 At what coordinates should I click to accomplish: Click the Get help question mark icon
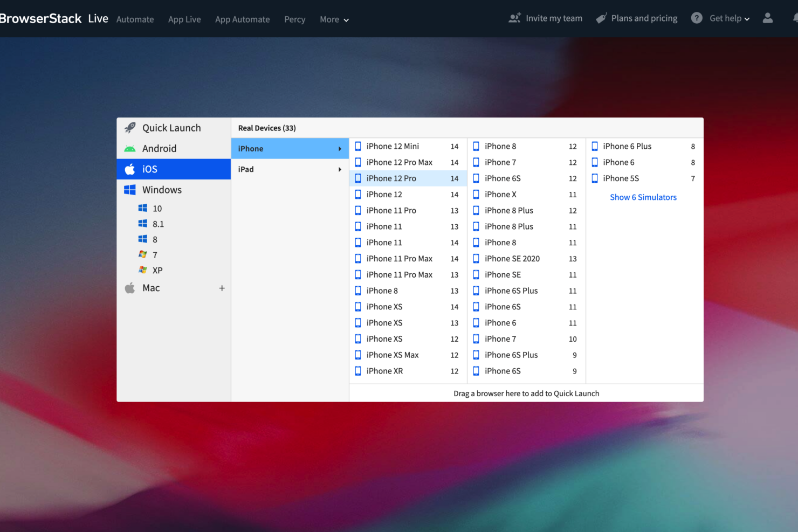[x=697, y=18]
